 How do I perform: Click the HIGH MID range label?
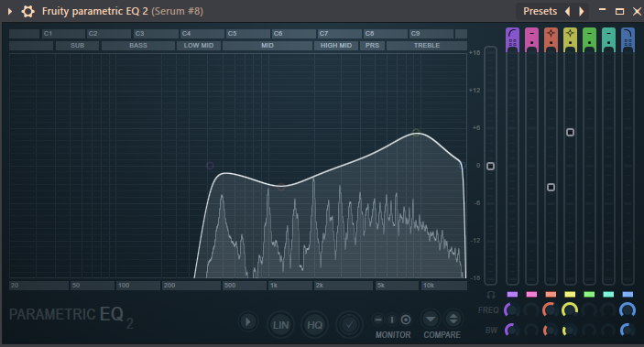[x=336, y=46]
